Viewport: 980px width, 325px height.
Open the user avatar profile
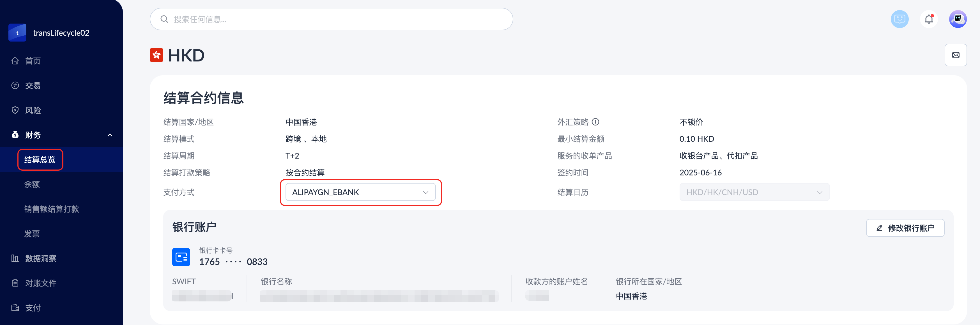click(x=958, y=19)
